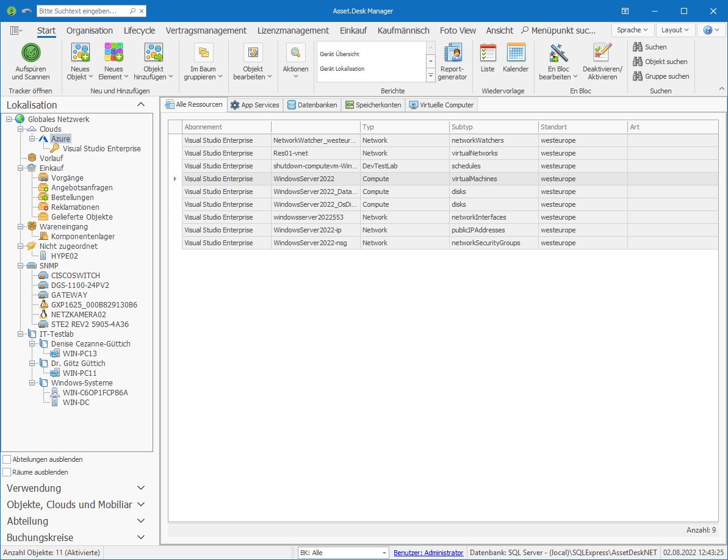The height and width of the screenshot is (560, 728).
Task: Click the Deaktivieren/Aktivieren icon
Action: [602, 54]
